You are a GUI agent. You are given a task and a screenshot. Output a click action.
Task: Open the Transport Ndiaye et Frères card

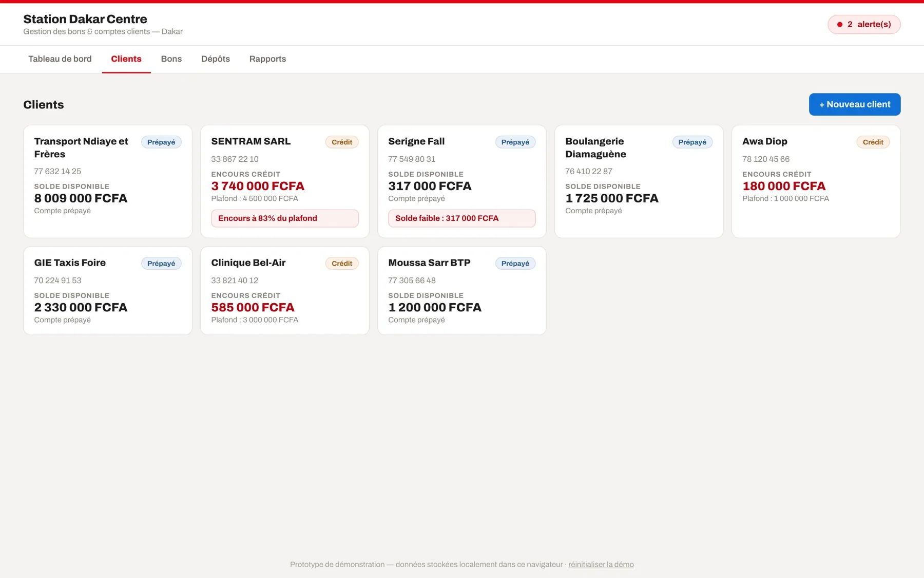[x=108, y=181]
